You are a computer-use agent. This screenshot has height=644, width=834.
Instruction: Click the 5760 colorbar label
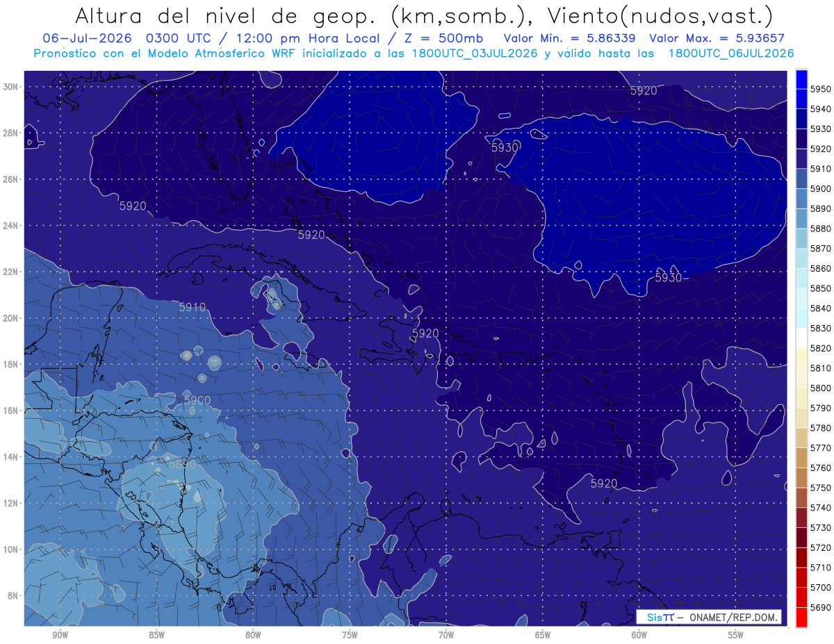pyautogui.click(x=820, y=468)
